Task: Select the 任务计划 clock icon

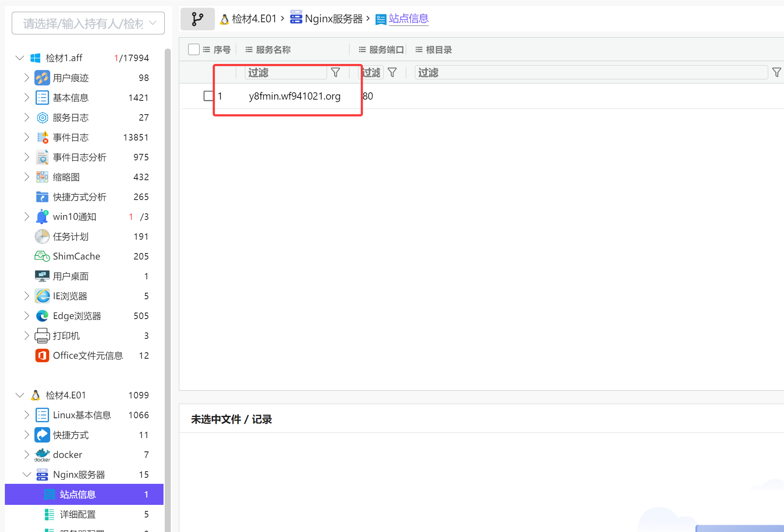Action: (x=42, y=236)
